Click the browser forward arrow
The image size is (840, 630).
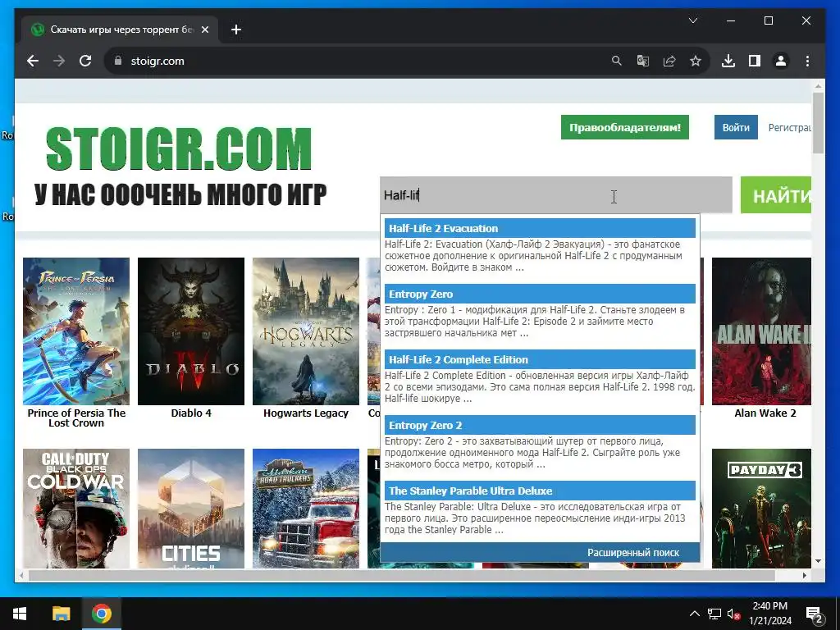[59, 61]
